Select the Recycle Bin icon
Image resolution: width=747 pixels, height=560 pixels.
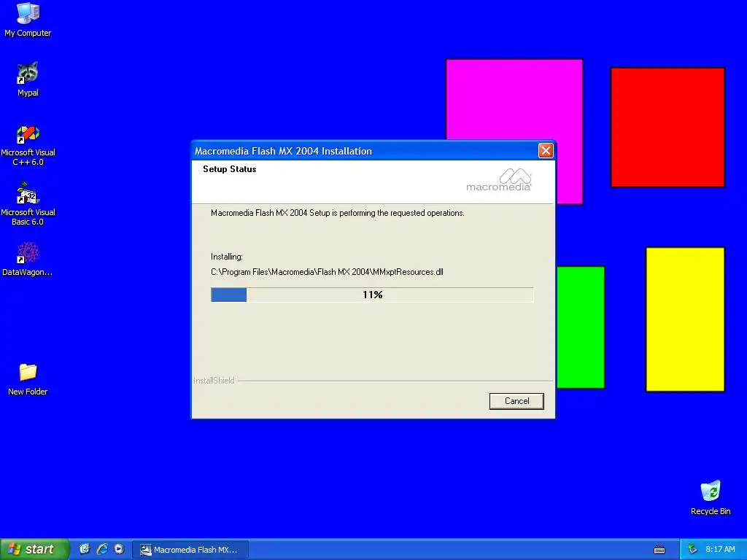pos(711,498)
